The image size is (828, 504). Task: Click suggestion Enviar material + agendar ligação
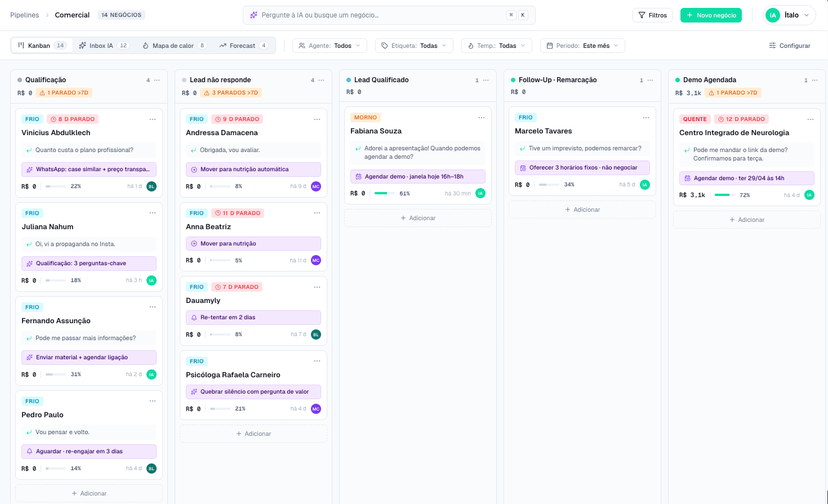coord(89,358)
